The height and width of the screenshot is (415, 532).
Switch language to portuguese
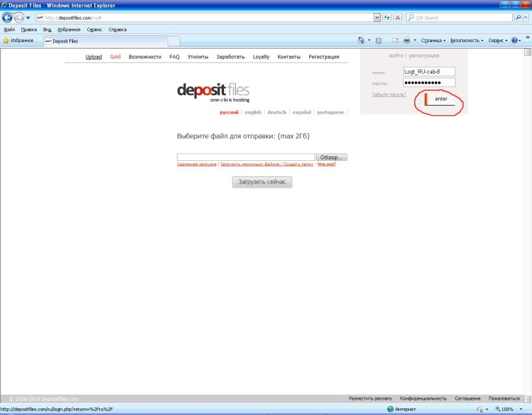click(331, 112)
